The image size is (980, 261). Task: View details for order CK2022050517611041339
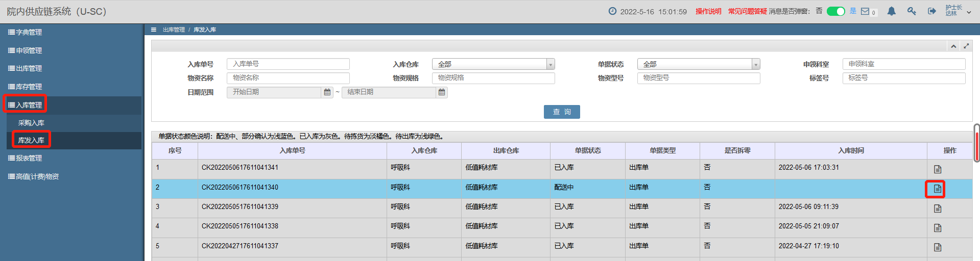(x=938, y=208)
